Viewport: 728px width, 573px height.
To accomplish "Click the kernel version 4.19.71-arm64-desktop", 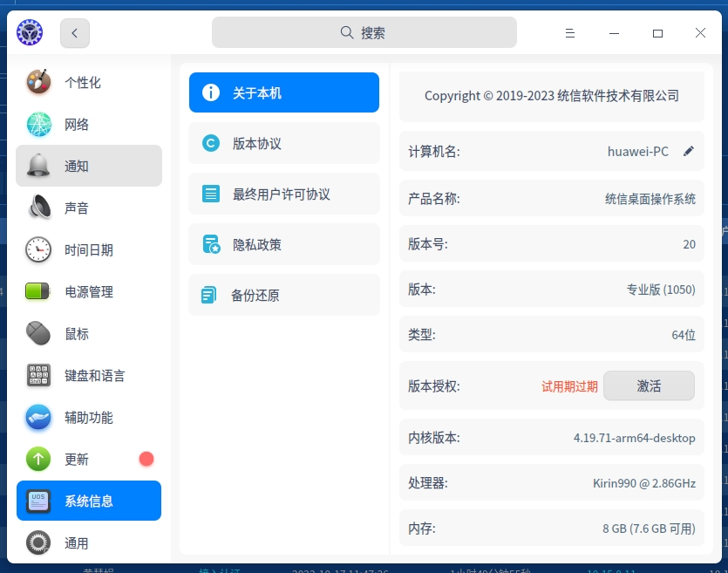I will (x=634, y=438).
